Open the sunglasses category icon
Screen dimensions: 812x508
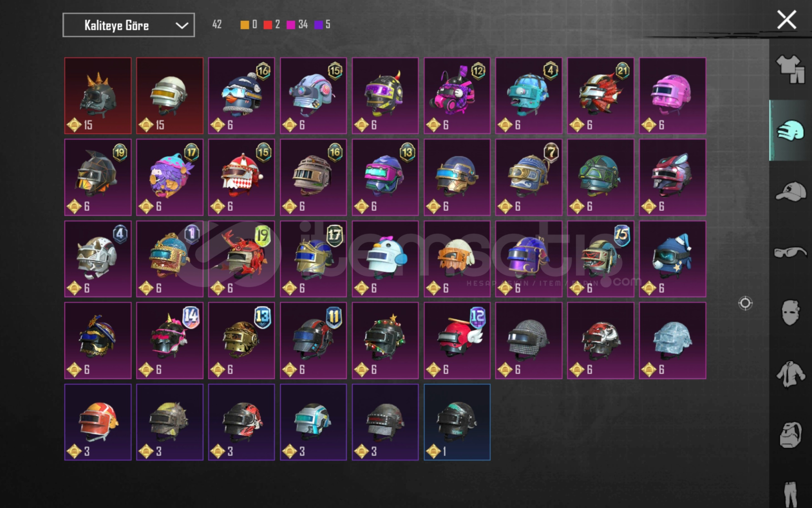(x=790, y=253)
